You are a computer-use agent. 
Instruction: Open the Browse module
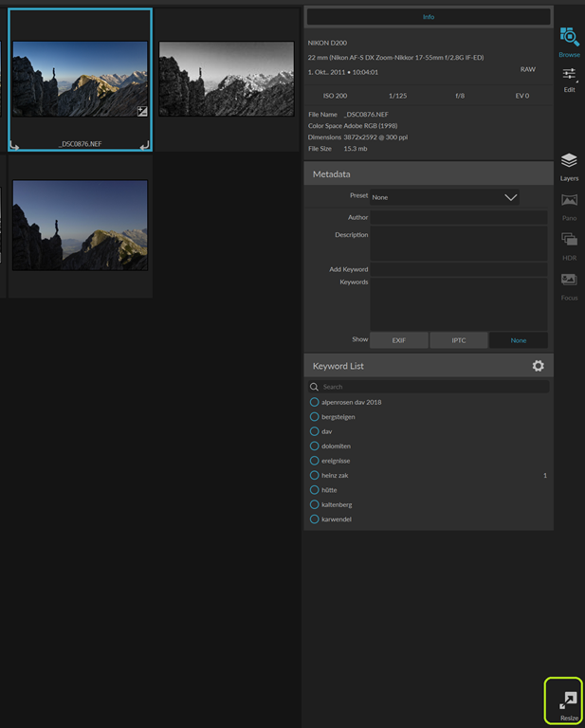(x=569, y=42)
